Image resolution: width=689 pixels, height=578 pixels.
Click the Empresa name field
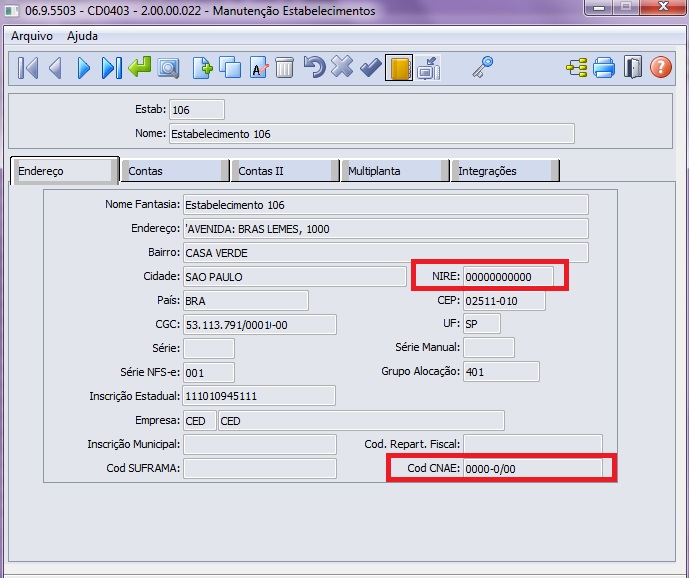(361, 421)
